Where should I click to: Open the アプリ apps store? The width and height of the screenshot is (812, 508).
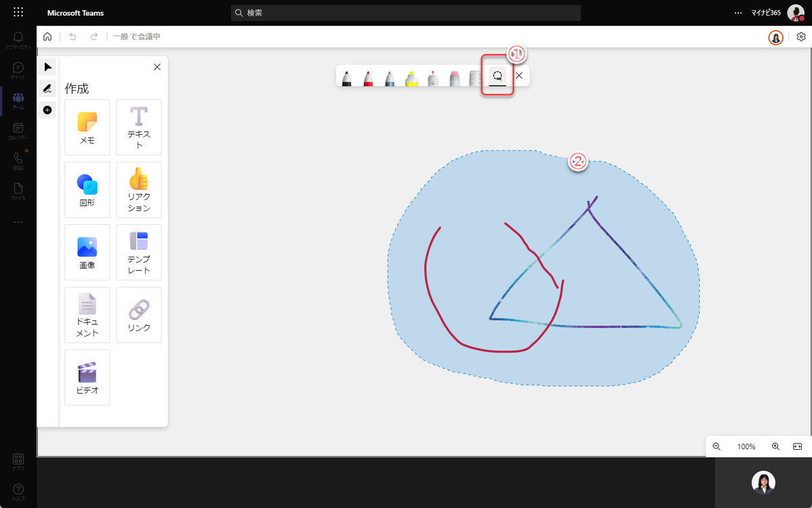click(18, 462)
